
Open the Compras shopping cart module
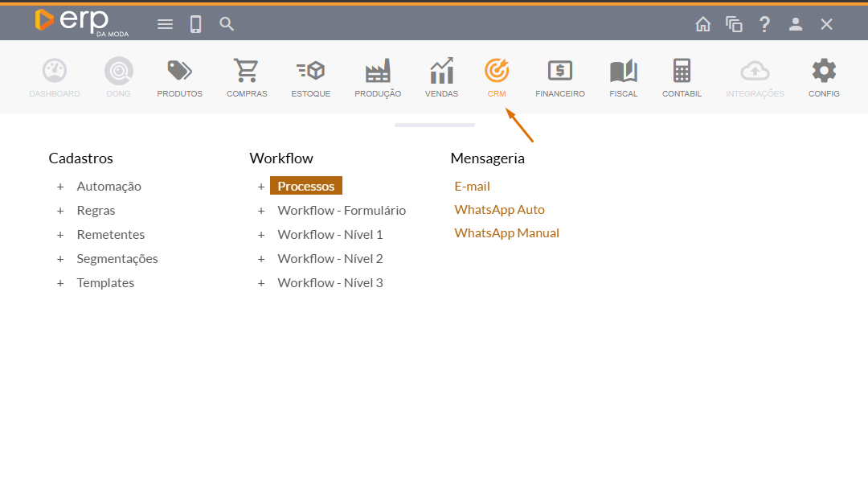pos(246,72)
